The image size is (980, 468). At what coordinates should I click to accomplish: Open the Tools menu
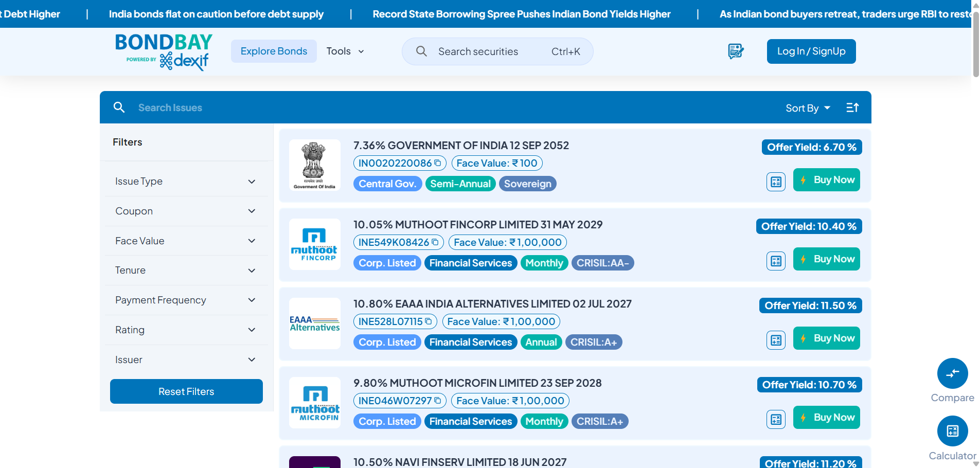(x=345, y=51)
